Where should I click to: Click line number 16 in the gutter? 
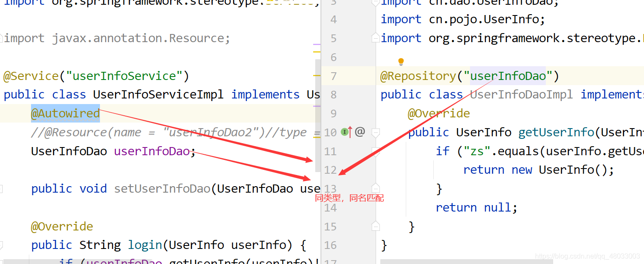[x=330, y=245]
